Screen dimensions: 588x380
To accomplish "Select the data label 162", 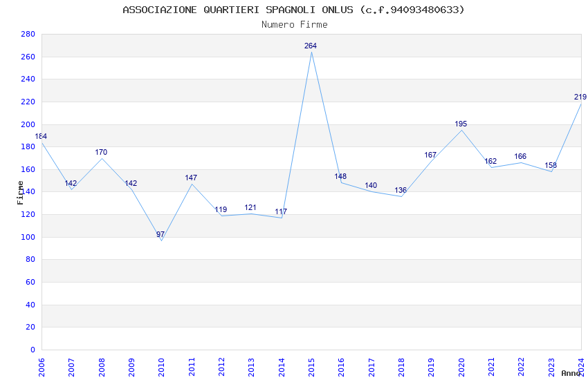I will pyautogui.click(x=490, y=160).
